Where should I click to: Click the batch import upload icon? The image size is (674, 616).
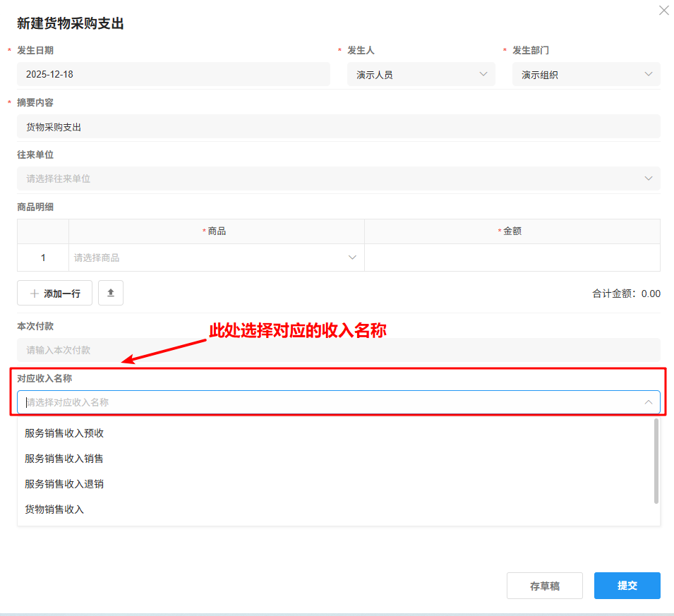pos(111,293)
